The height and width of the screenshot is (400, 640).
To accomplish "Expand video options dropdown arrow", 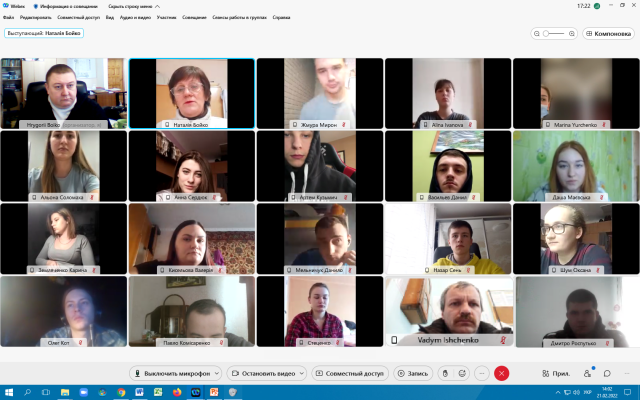I will click(302, 373).
